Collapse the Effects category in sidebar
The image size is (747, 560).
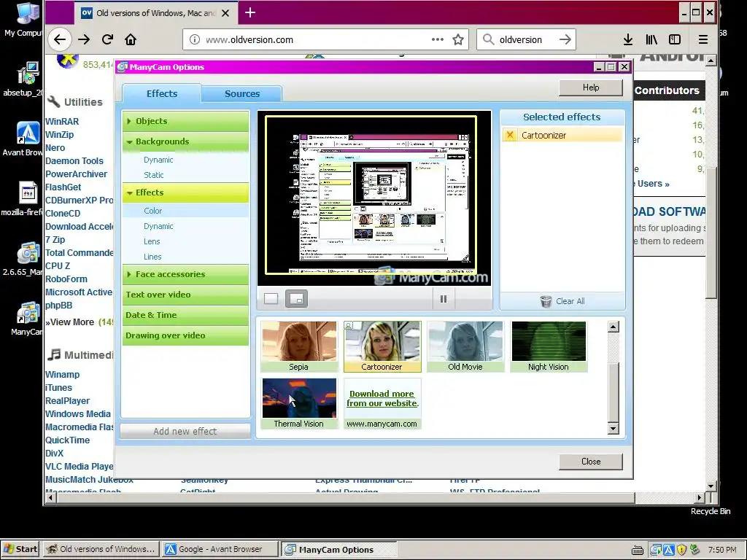pyautogui.click(x=185, y=192)
